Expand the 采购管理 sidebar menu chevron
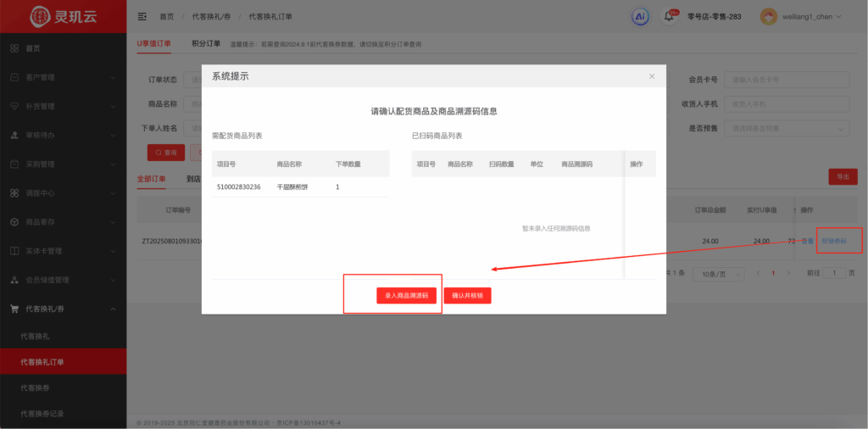868x429 pixels. point(114,164)
